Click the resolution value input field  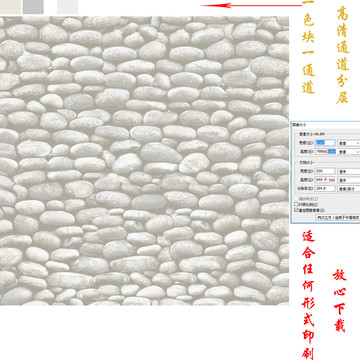(x=325, y=189)
